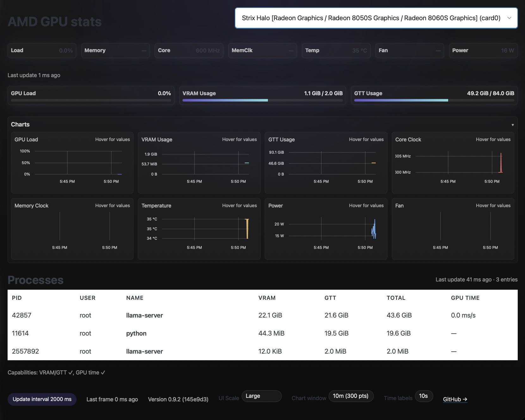Open the UI Scale Large dropdown

262,396
